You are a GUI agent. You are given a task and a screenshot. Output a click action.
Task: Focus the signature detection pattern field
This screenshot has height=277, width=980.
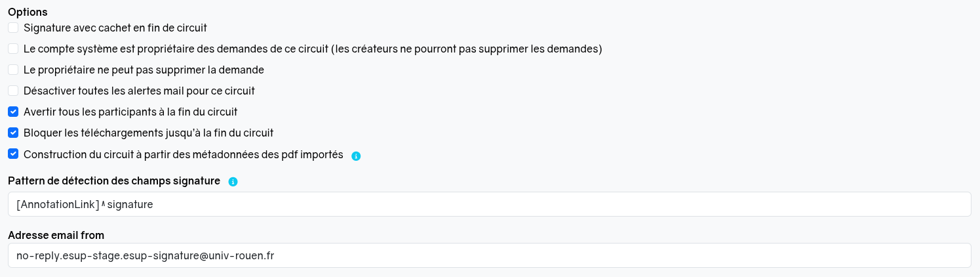(x=489, y=204)
